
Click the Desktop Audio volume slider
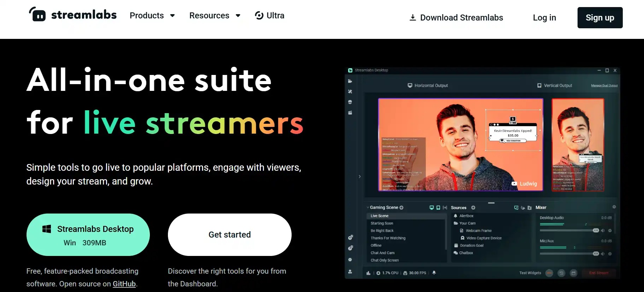(x=569, y=230)
